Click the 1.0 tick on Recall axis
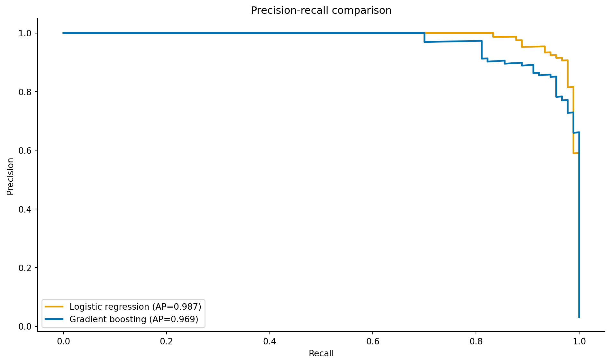Screen dimensions: 611x364 tap(579, 341)
